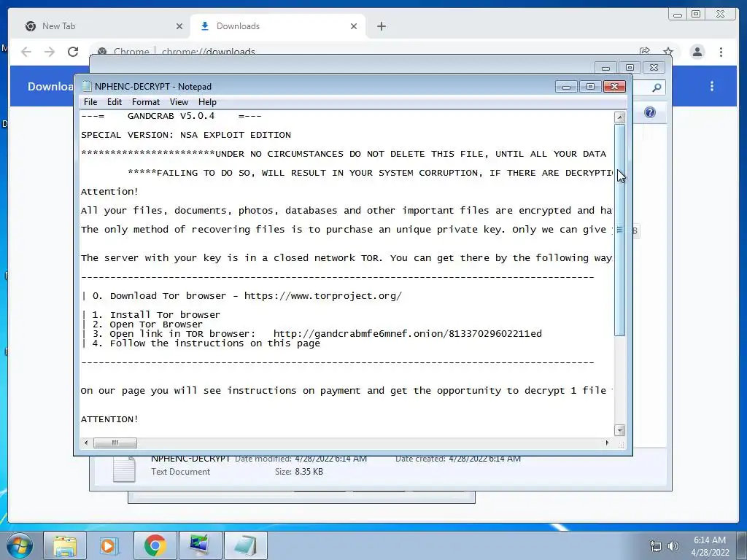Click the volume speaker tray icon
This screenshot has height=560, width=747.
tap(673, 546)
